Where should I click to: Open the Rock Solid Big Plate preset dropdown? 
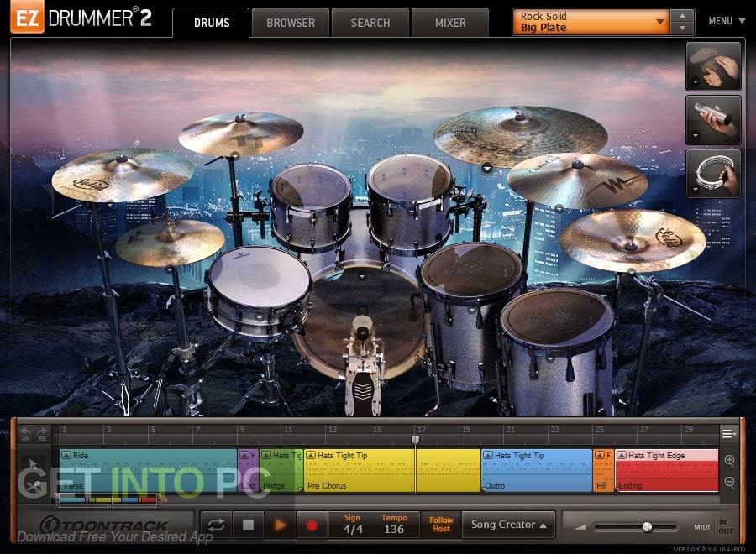click(x=591, y=22)
